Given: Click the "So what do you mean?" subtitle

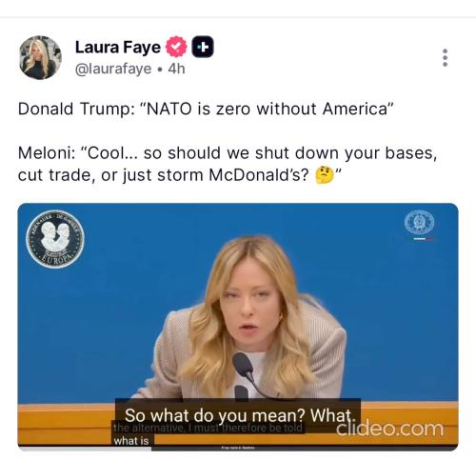Looking at the screenshot, I should 238,415.
